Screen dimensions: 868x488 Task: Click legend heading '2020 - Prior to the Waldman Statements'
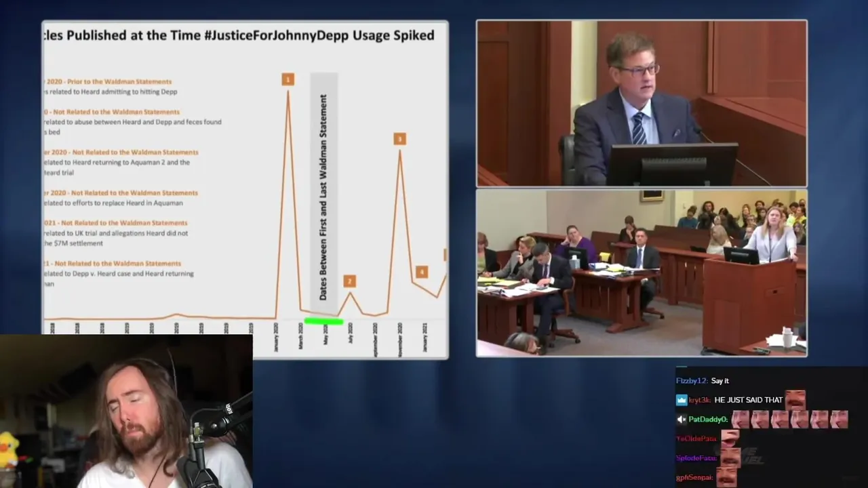[x=108, y=81]
